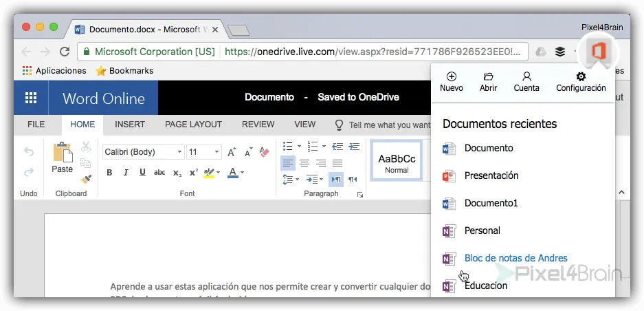
Task: Toggle Italic formatting
Action: (x=126, y=173)
